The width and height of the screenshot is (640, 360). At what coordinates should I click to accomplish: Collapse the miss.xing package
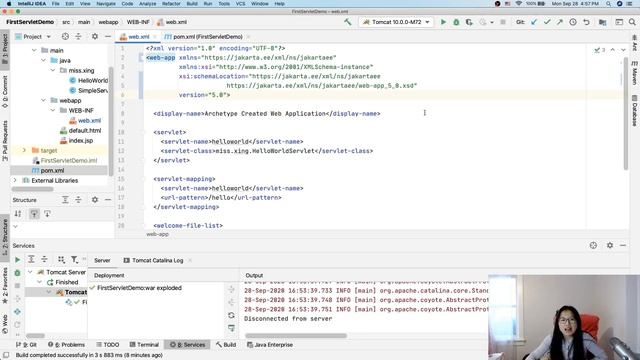point(53,70)
